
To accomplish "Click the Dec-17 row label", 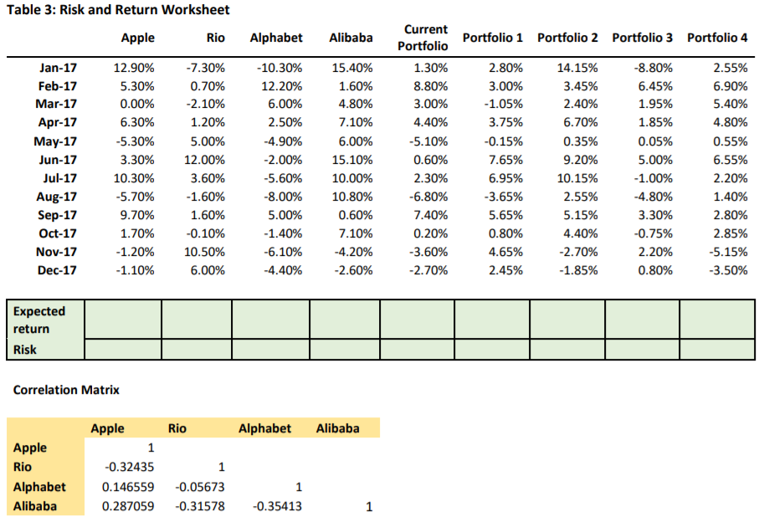I will pos(57,270).
